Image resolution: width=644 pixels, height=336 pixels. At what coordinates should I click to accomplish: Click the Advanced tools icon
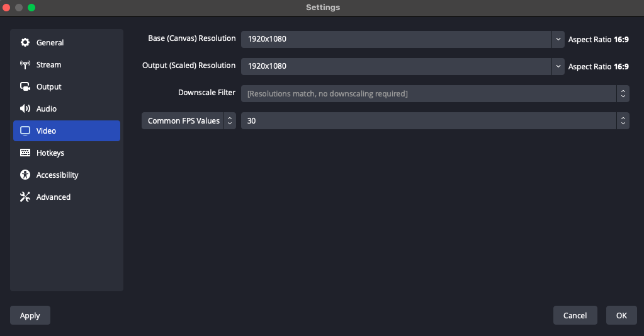(25, 197)
